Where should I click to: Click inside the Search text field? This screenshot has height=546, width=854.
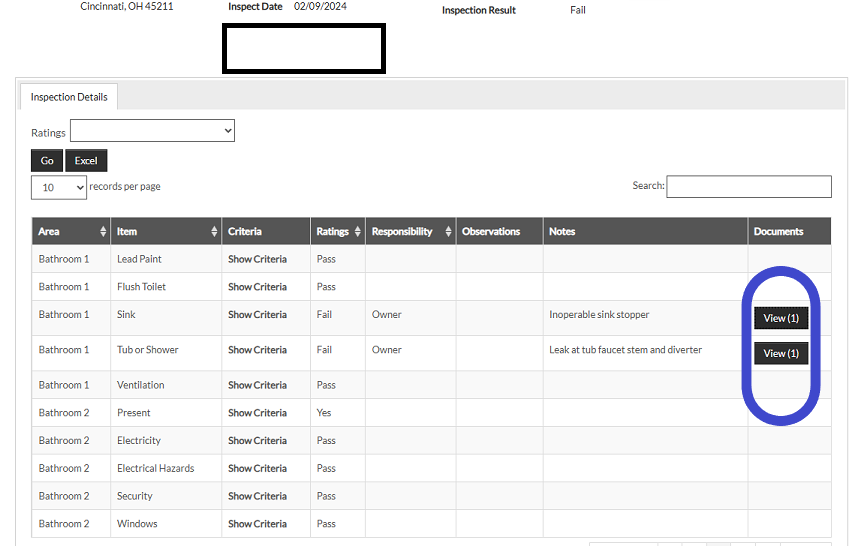748,186
